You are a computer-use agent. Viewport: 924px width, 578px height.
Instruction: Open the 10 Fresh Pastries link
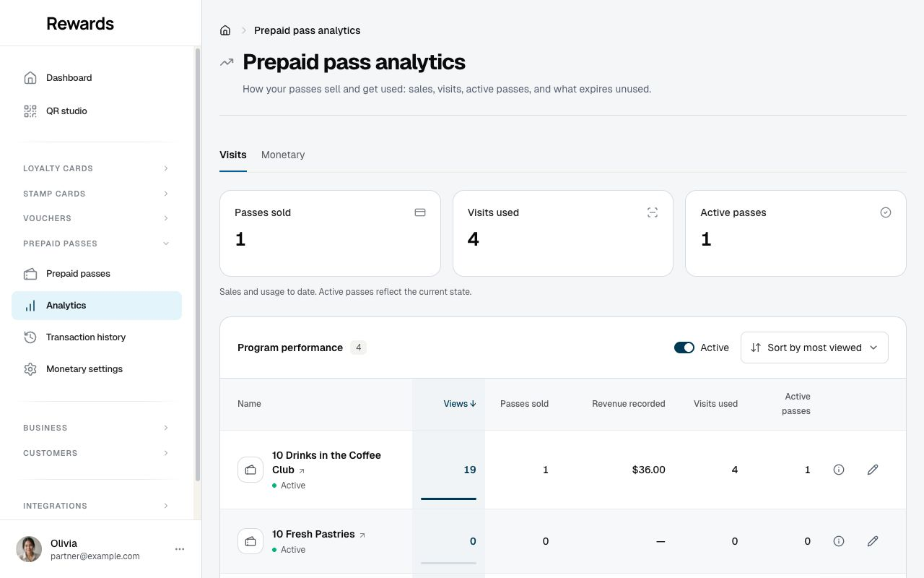[318, 535]
